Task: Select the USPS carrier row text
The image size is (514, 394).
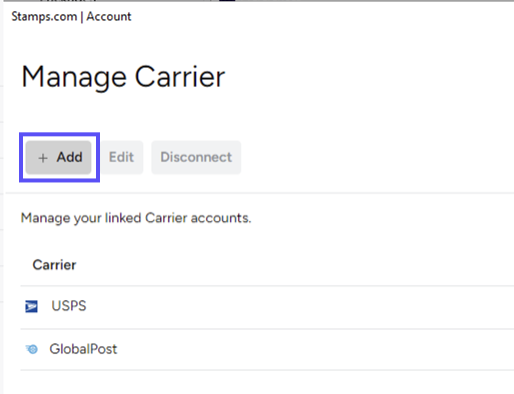Action: (69, 306)
